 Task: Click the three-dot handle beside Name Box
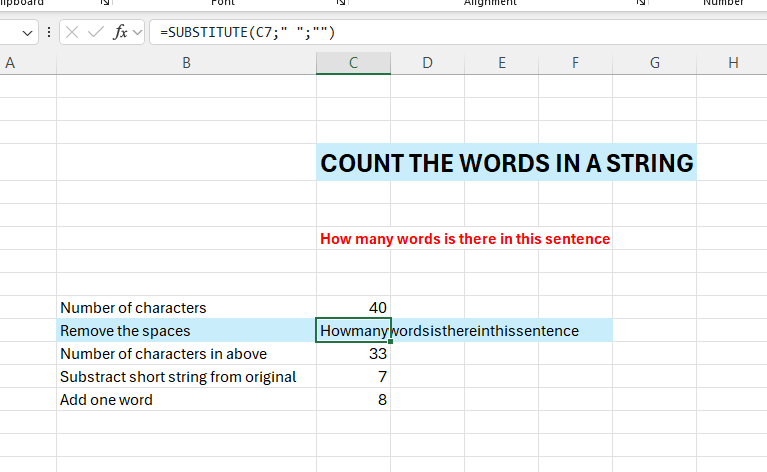click(49, 33)
